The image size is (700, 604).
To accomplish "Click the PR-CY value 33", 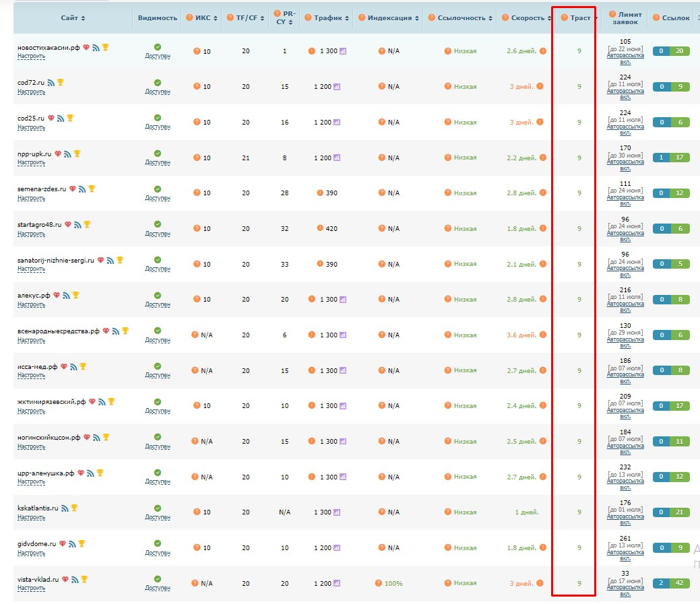I will click(x=285, y=264).
